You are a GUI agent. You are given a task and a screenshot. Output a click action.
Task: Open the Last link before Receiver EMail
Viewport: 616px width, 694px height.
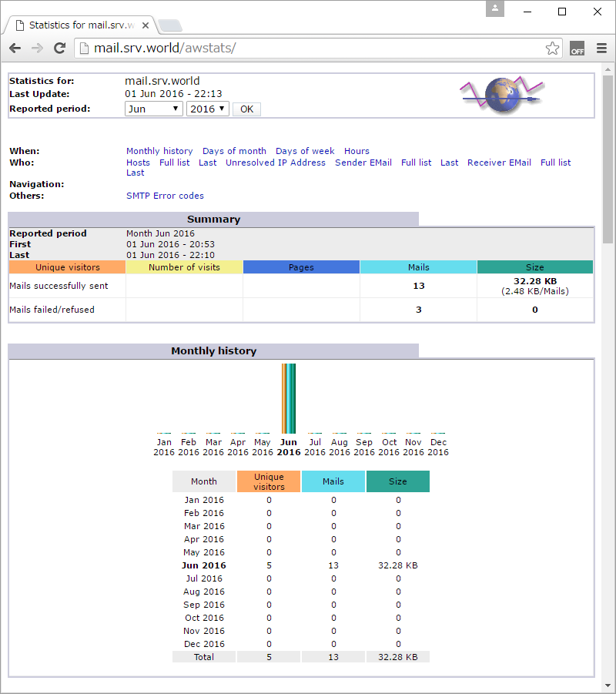coord(449,163)
